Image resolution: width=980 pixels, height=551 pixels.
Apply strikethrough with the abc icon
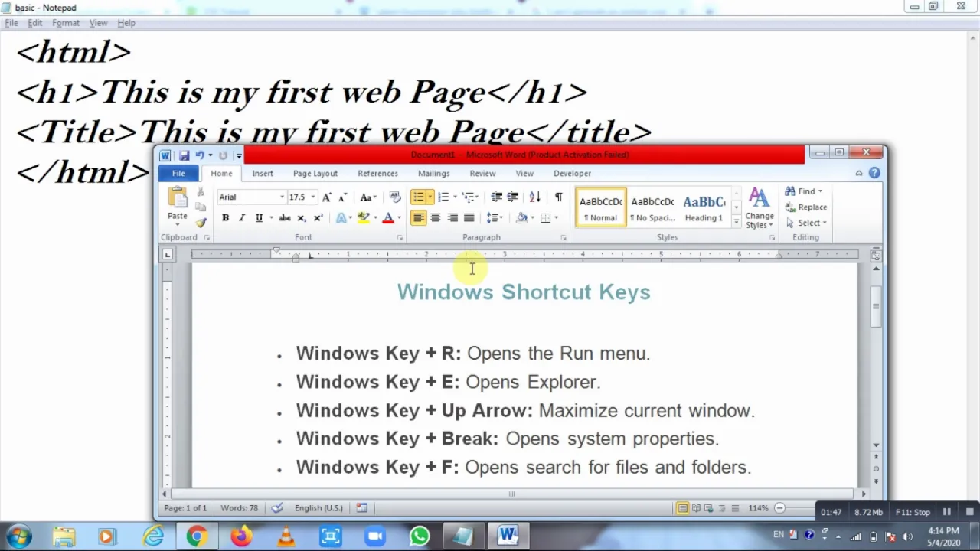[x=284, y=218]
